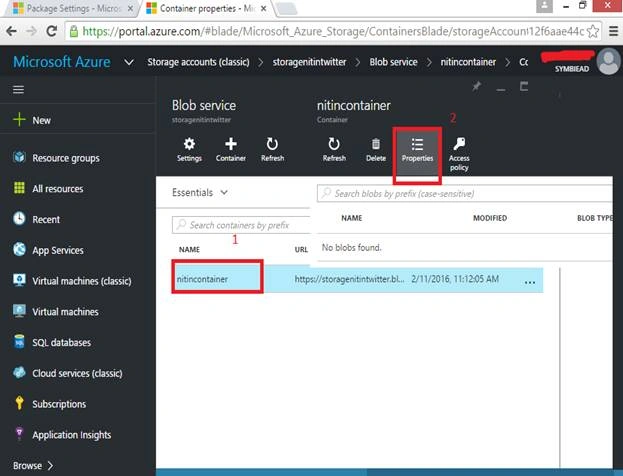Go to nitincontainer breadcrumb
623x476 pixels.
pyautogui.click(x=468, y=62)
